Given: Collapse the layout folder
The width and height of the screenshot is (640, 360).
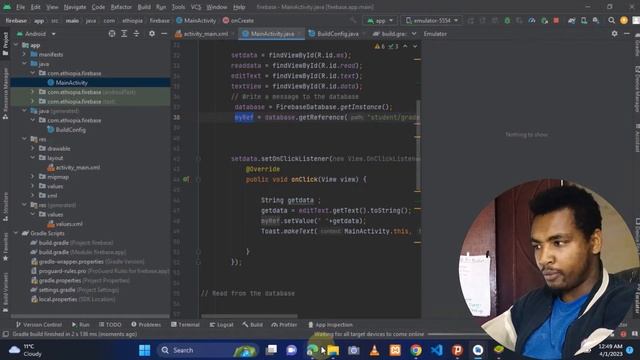Looking at the screenshot, I should coord(33,158).
